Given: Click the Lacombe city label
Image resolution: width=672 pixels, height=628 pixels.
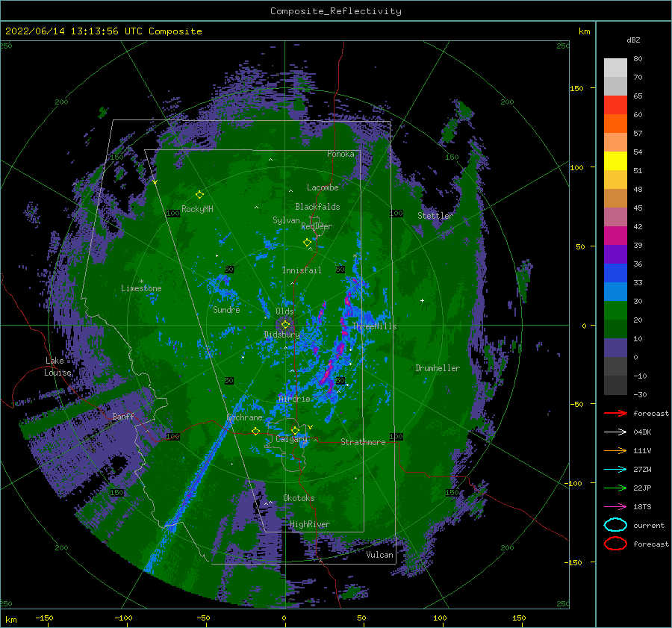Looking at the screenshot, I should [x=323, y=187].
